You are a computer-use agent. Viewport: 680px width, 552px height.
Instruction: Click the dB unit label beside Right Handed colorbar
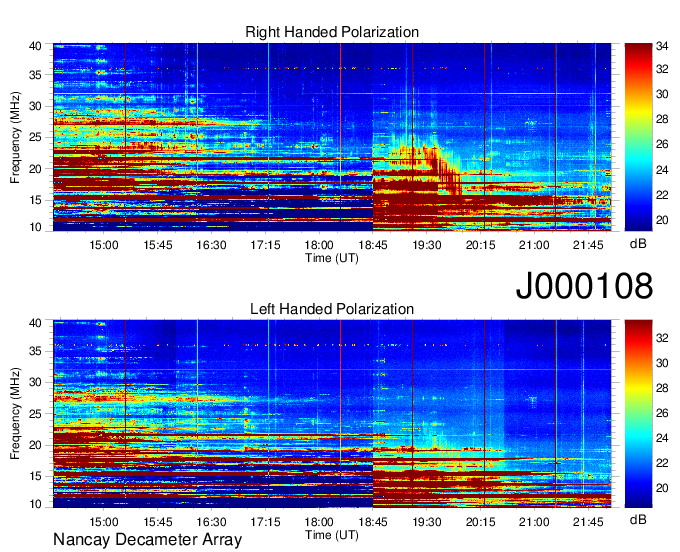click(638, 244)
